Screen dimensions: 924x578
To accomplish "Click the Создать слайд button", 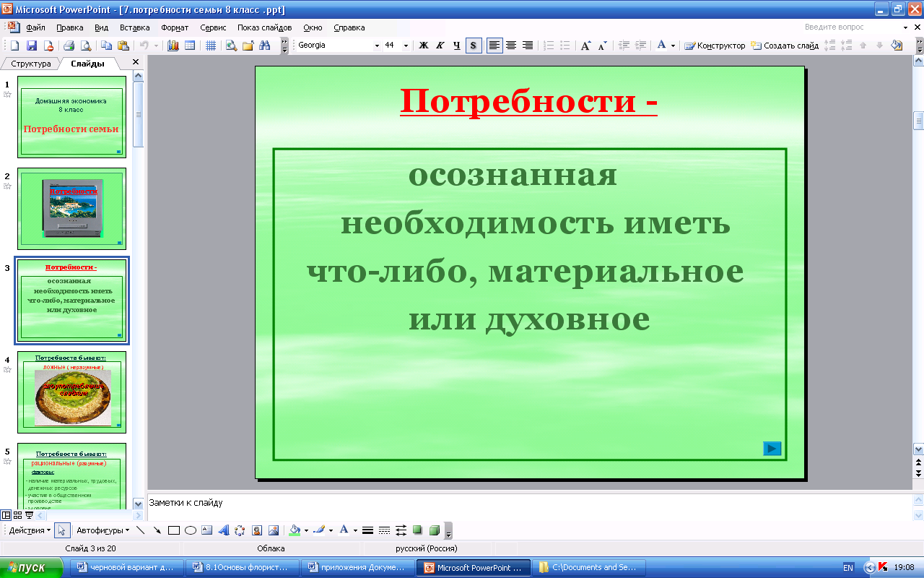I will pyautogui.click(x=785, y=46).
